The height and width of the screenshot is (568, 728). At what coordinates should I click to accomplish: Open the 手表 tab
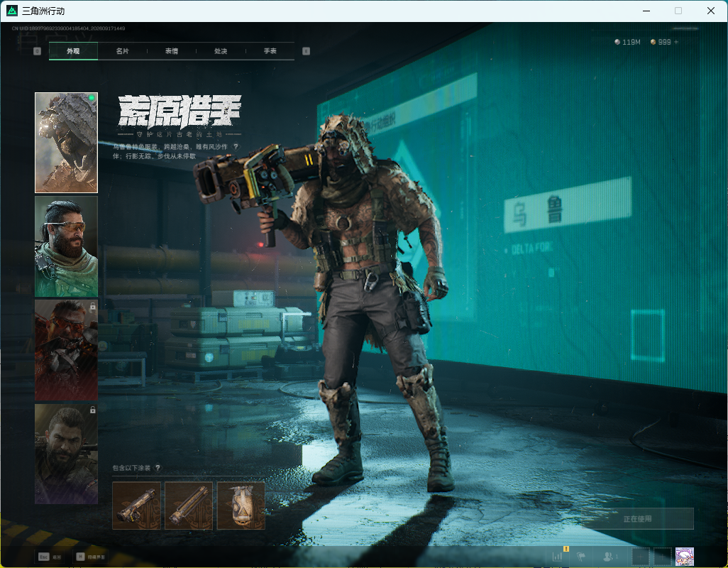click(270, 51)
